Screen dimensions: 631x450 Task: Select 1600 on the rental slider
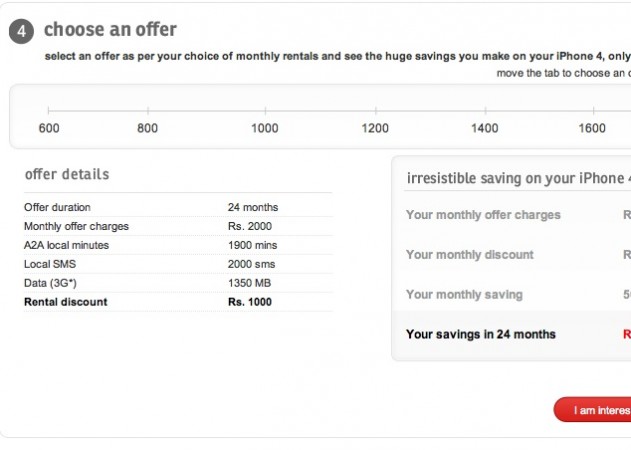592,110
